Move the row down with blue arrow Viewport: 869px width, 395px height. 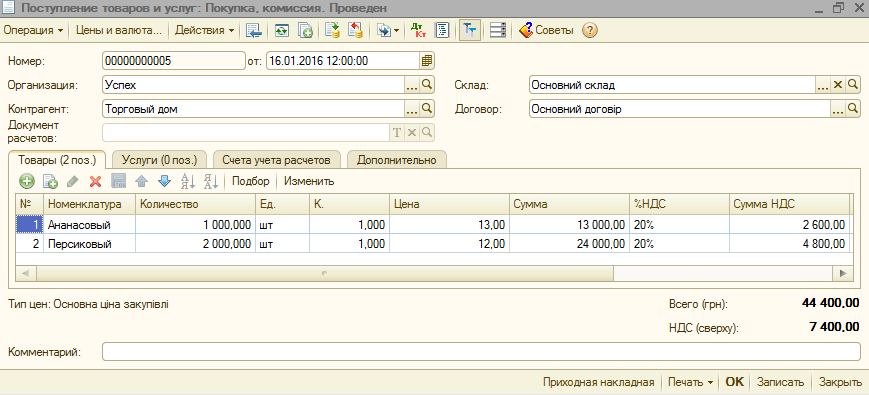(164, 181)
